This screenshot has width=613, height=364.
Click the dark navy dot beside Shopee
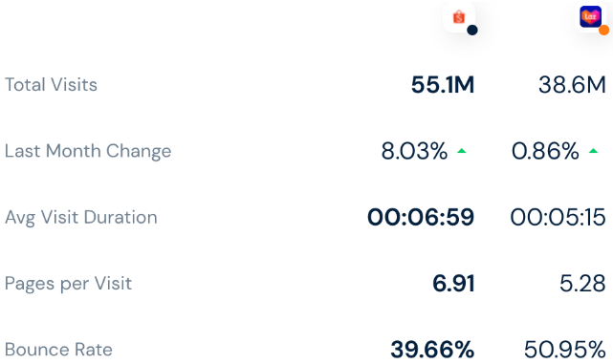[x=472, y=30]
